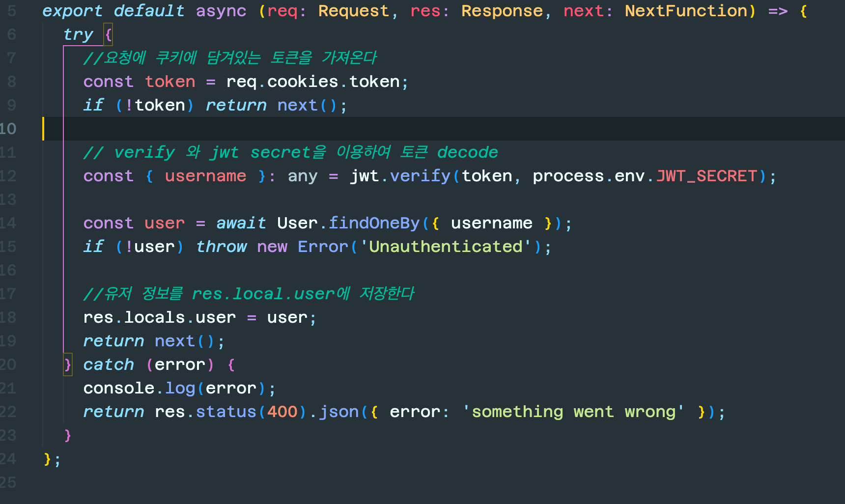Image resolution: width=845 pixels, height=504 pixels.
Task: Click line number 10 in the gutter
Action: [x=8, y=129]
